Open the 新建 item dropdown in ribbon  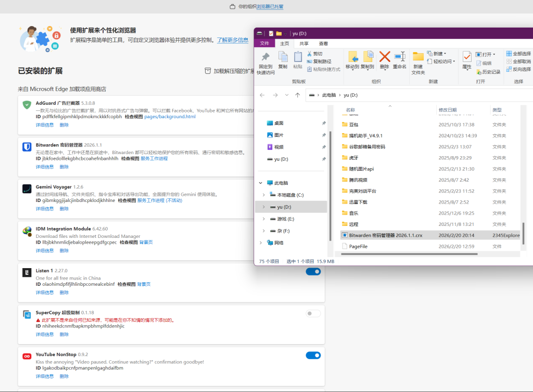click(438, 54)
